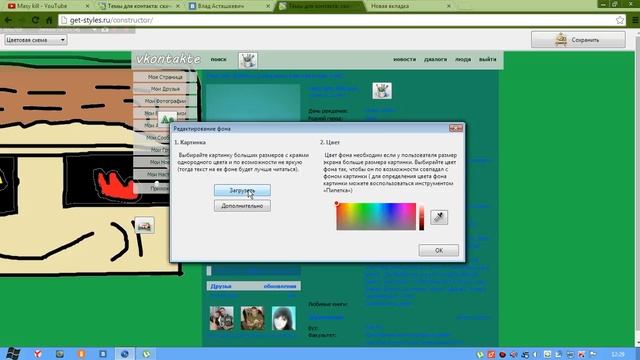Image resolution: width=640 pixels, height=360 pixels.
Task: Open the Windows Start button
Action: [x=12, y=353]
